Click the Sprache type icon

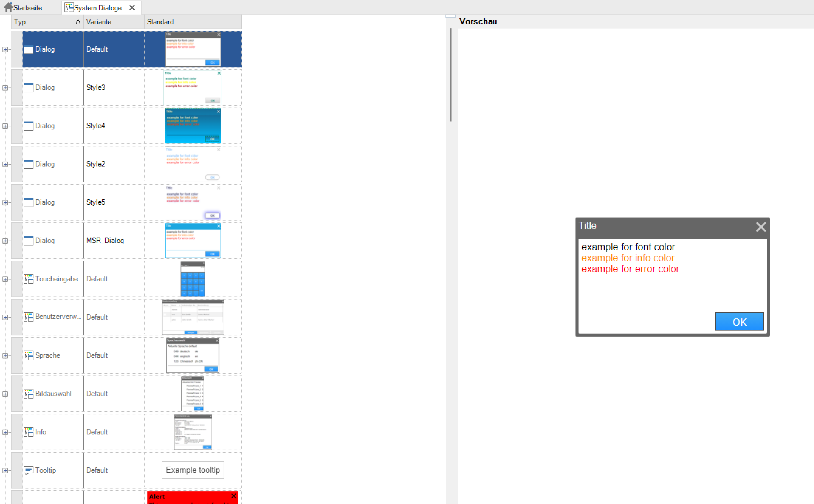29,356
